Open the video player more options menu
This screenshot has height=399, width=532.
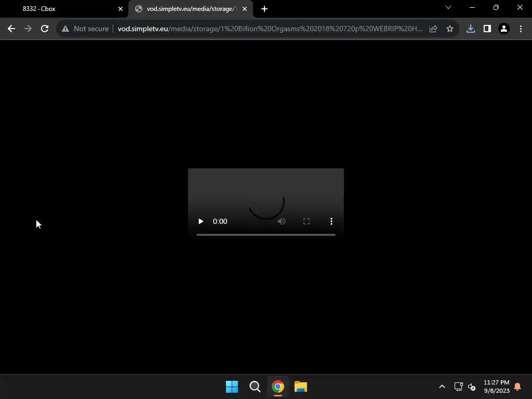(x=331, y=221)
